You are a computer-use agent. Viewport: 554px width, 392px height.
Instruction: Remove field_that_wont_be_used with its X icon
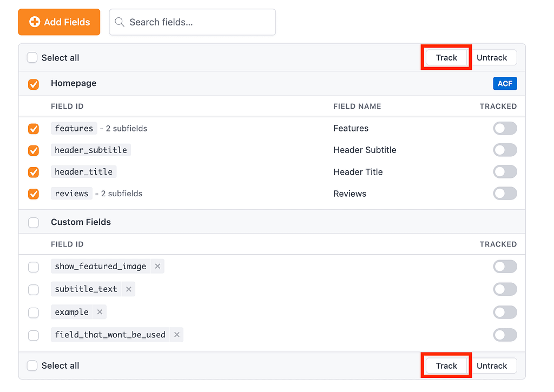[177, 335]
